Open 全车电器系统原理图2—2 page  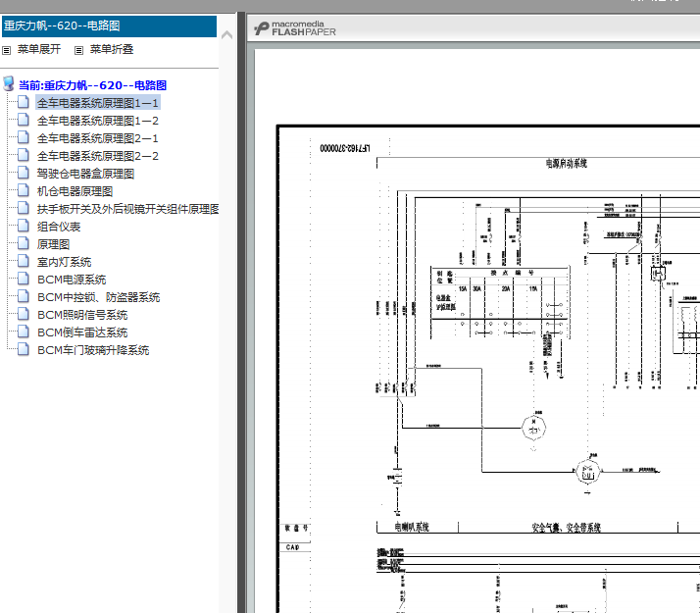(x=97, y=156)
